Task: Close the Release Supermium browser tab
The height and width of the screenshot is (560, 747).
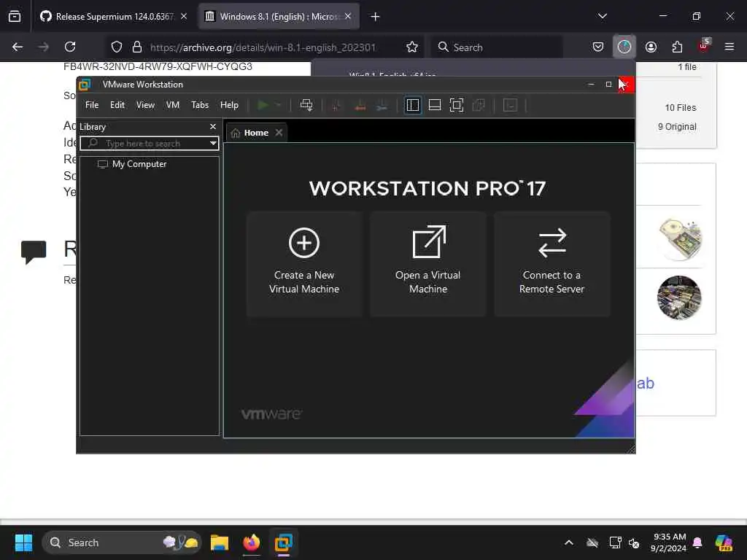Action: pyautogui.click(x=184, y=17)
